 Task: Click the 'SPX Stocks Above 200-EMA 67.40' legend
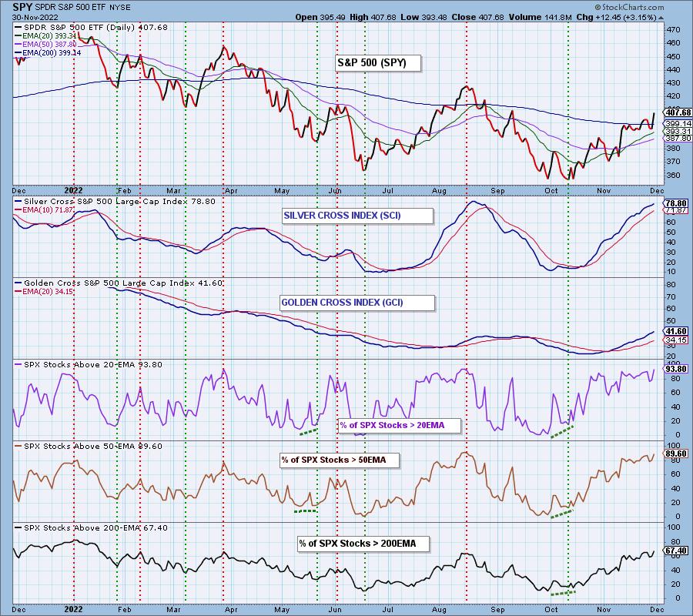coord(92,528)
